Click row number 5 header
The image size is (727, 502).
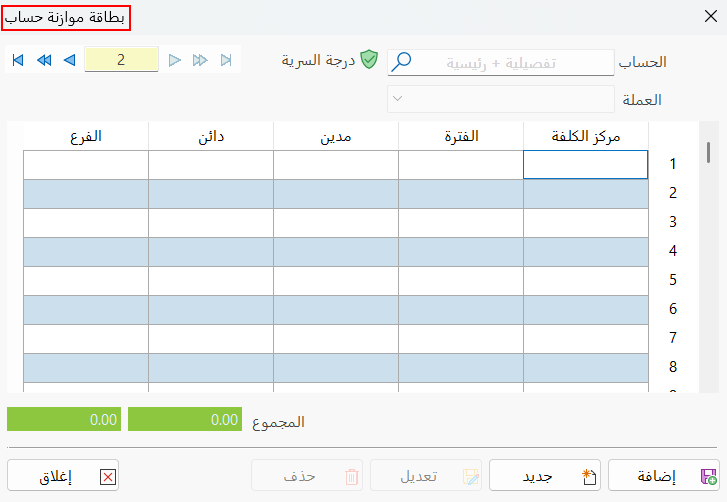pyautogui.click(x=673, y=280)
